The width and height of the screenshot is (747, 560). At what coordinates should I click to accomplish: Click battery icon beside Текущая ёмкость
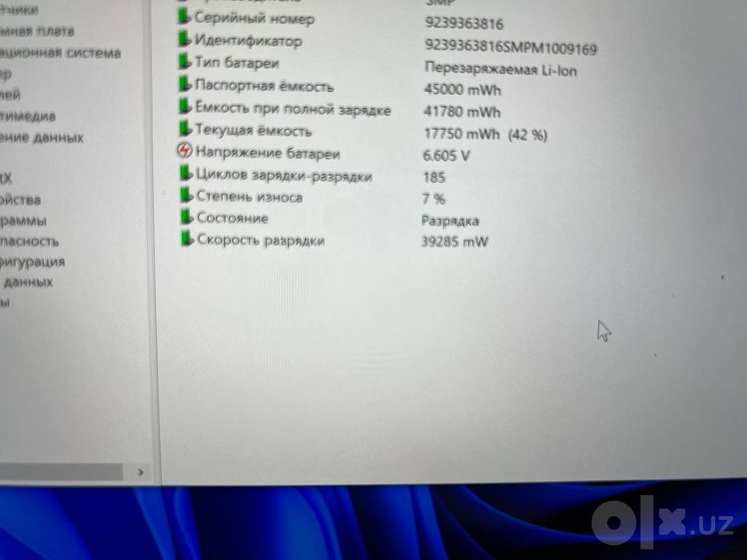click(185, 129)
